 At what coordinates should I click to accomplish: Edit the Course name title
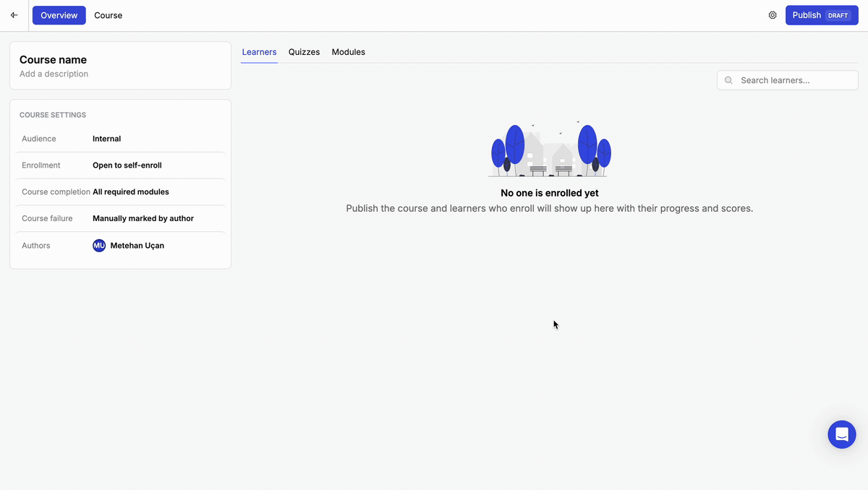53,60
